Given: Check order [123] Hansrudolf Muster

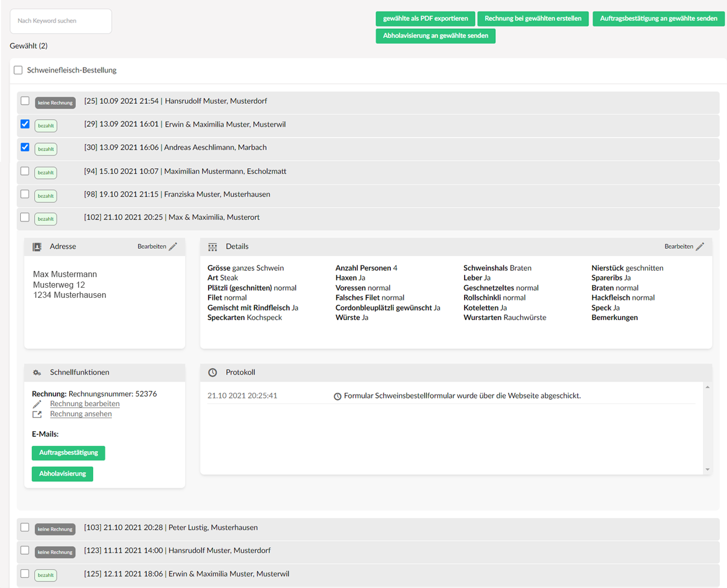Looking at the screenshot, I should click(x=25, y=551).
